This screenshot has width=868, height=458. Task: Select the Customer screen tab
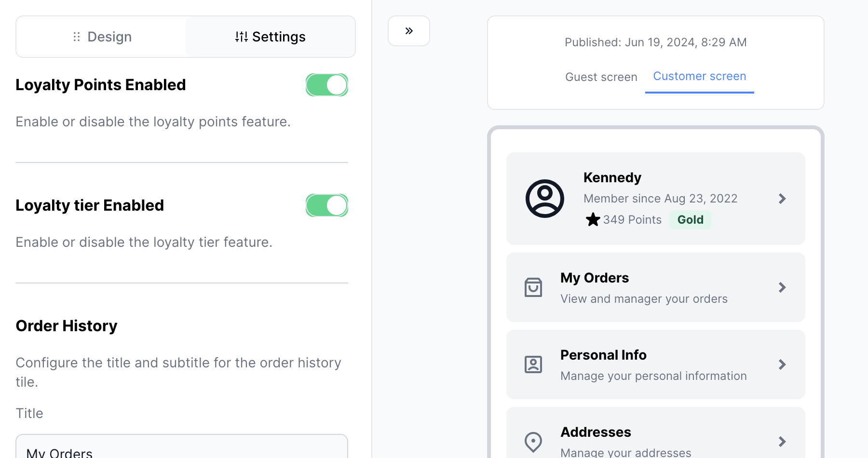(699, 76)
